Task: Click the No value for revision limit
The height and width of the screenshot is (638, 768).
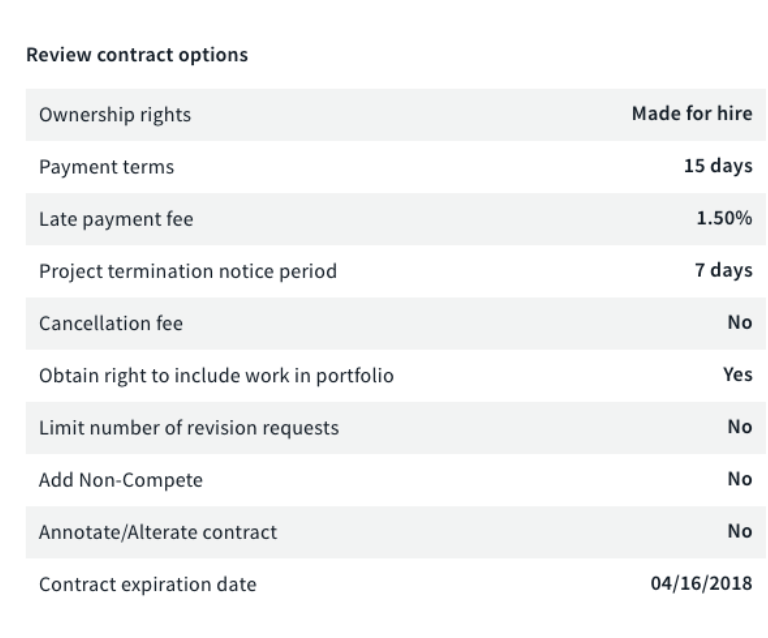Action: [x=739, y=427]
